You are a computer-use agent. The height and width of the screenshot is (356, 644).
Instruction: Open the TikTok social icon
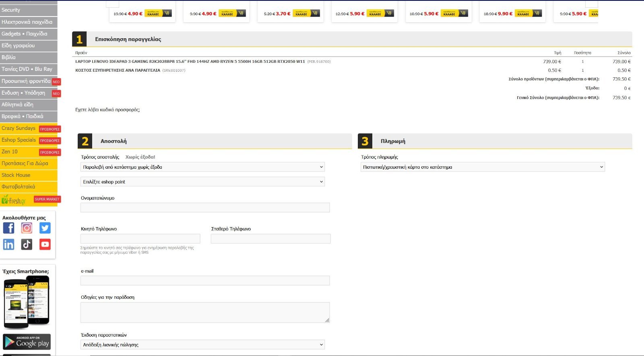point(27,244)
